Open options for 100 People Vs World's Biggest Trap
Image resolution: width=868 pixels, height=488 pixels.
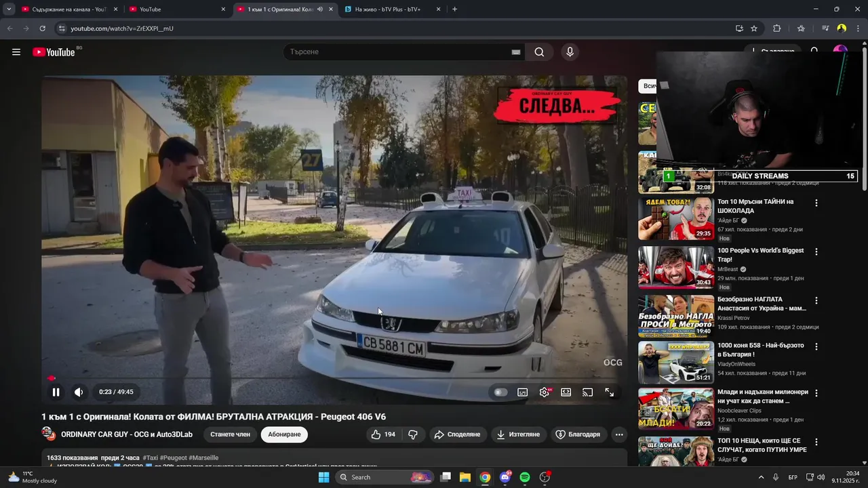[816, 251]
